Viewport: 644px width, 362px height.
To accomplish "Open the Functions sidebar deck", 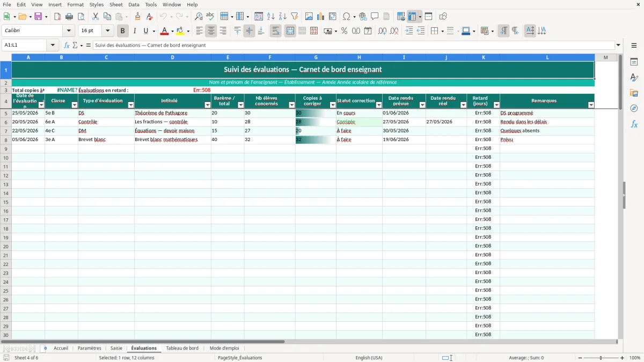I will pyautogui.click(x=634, y=124).
